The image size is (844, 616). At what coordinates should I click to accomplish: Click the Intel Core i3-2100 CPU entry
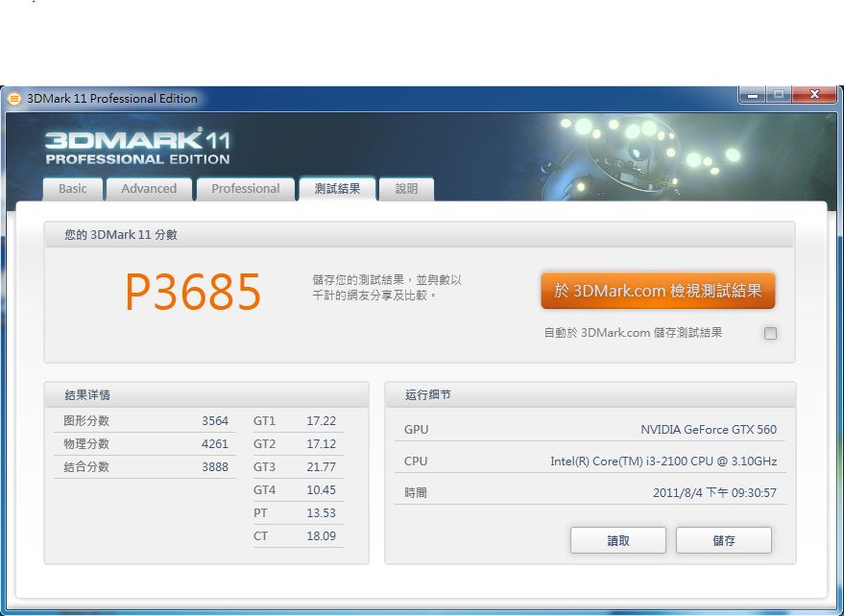pos(663,462)
